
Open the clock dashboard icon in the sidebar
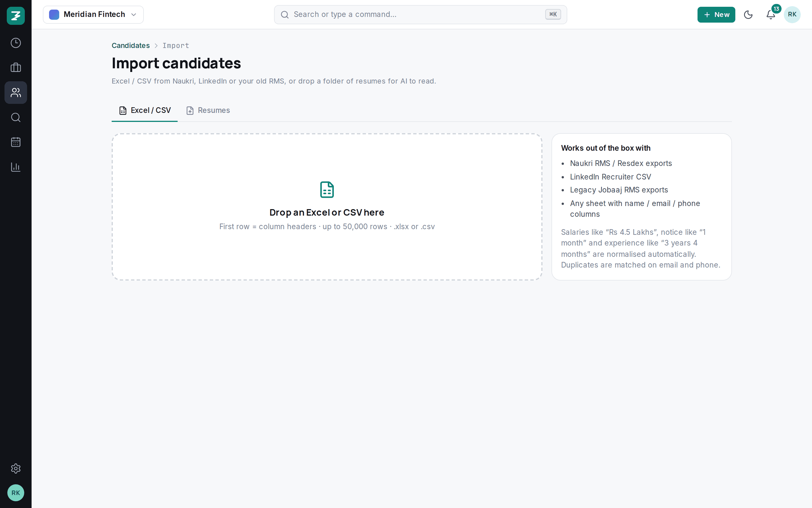pyautogui.click(x=16, y=43)
